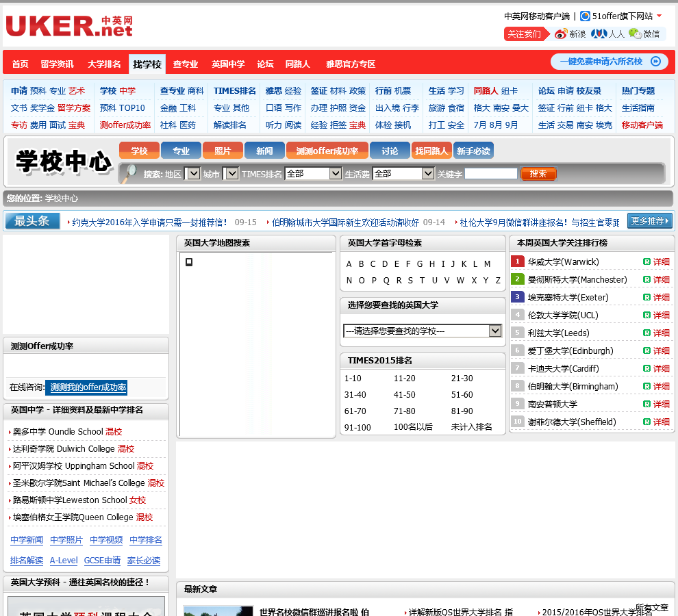Viewport: 678px width, 616px height.
Task: Switch to the 照片 tab
Action: [223, 151]
